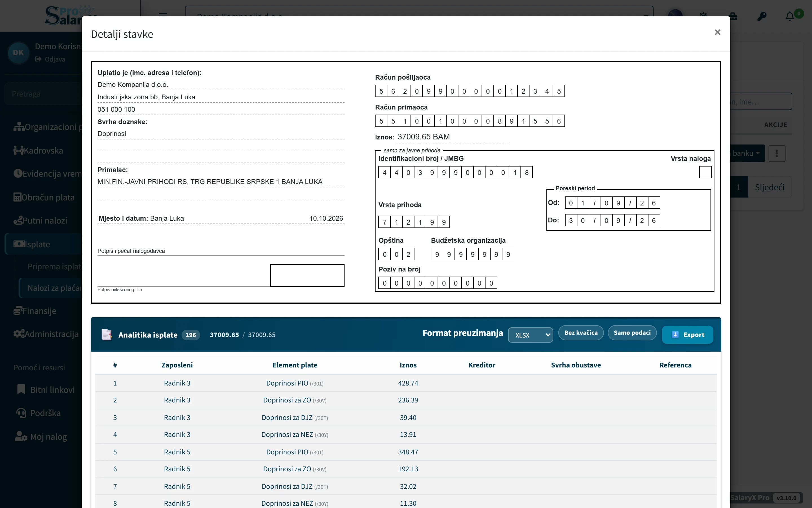This screenshot has width=812, height=508.
Task: Select page 1 in pagination
Action: tap(738, 187)
